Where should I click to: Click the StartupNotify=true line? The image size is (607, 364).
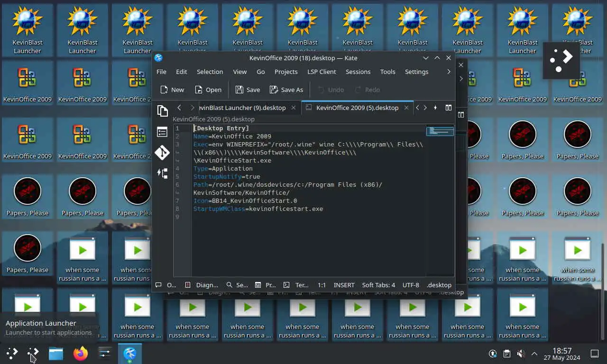click(227, 176)
